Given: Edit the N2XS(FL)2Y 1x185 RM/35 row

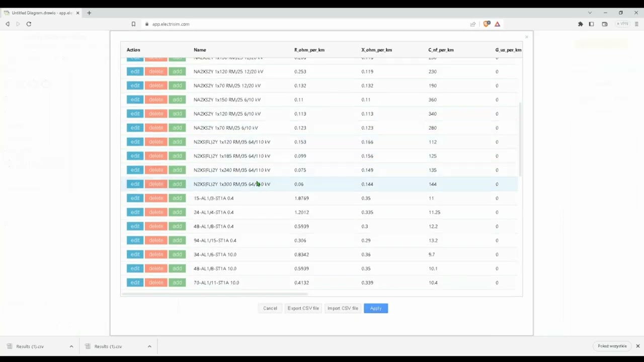Looking at the screenshot, I should click(135, 156).
